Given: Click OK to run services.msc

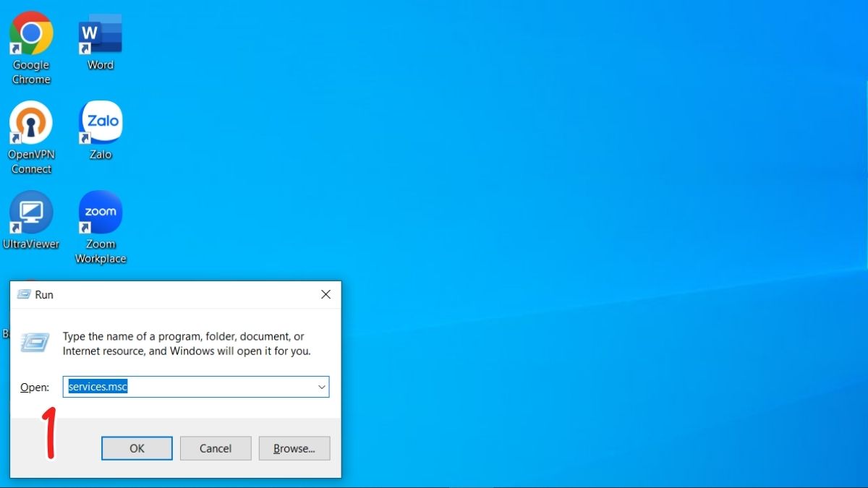Looking at the screenshot, I should [x=136, y=448].
